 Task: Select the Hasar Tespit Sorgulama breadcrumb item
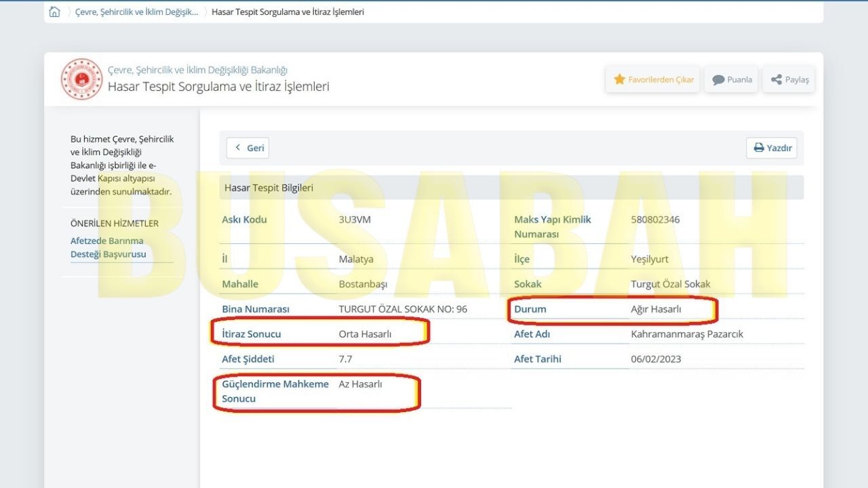coord(288,12)
